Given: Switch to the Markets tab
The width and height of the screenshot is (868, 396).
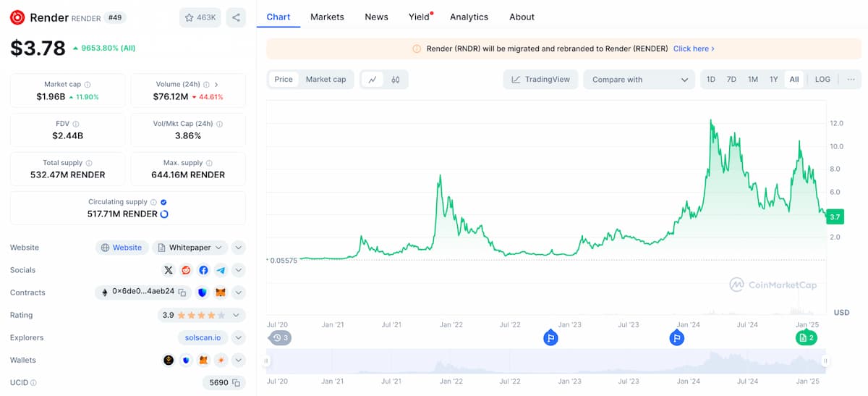Looking at the screenshot, I should pos(327,17).
